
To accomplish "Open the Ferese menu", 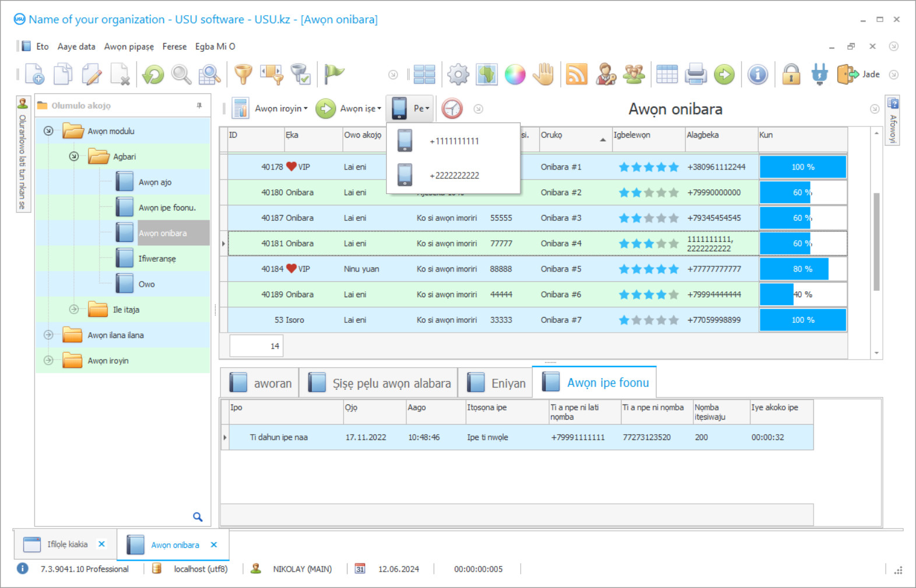I will [174, 47].
